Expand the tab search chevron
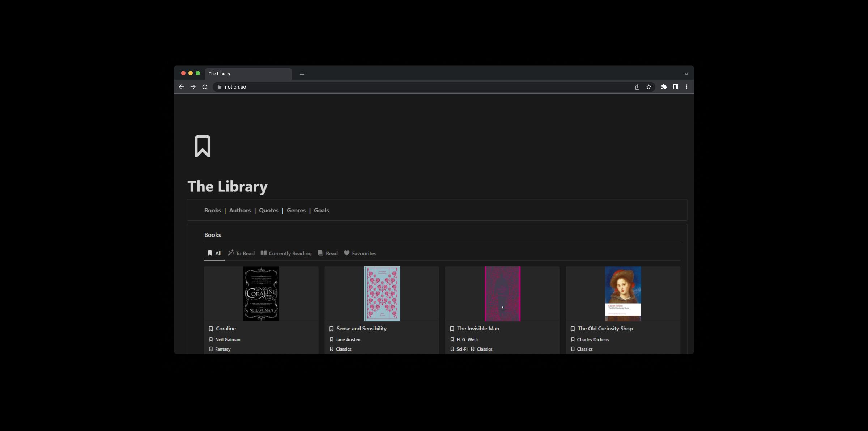 coord(686,74)
